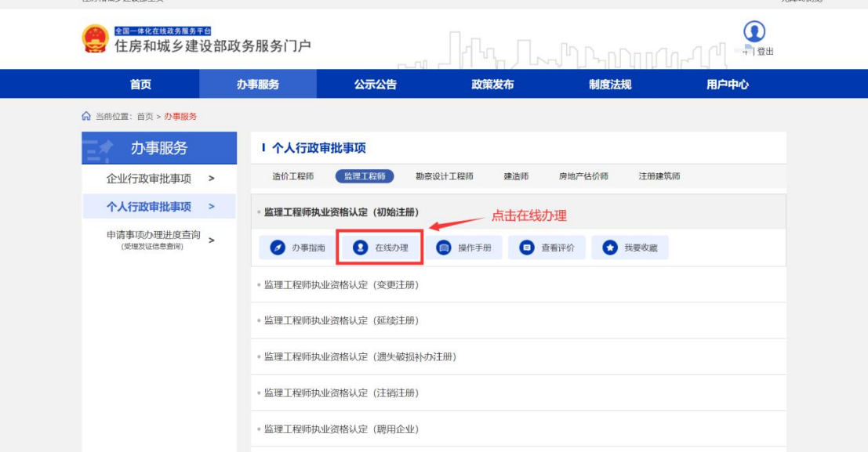Click the 办事指南 compass icon

point(278,248)
